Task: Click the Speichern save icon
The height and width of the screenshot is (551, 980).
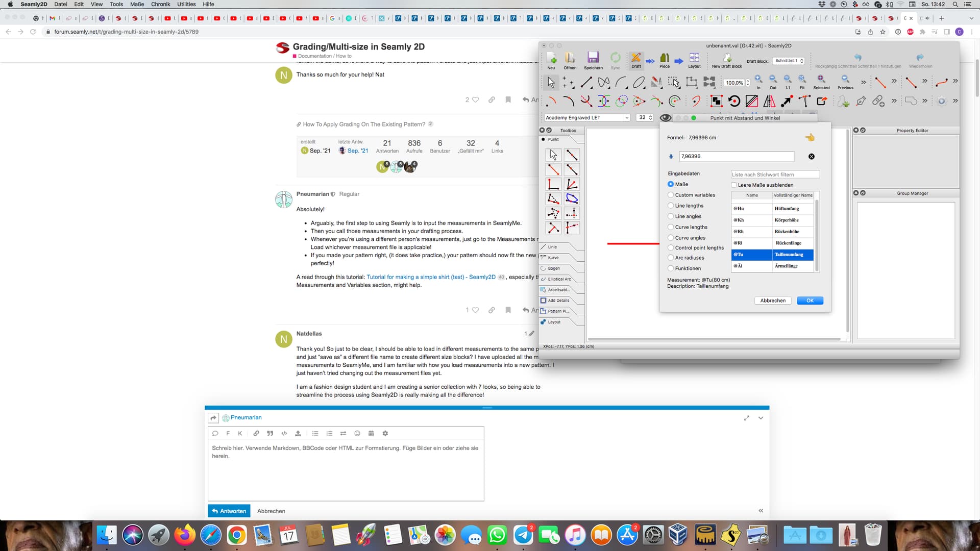Action: tap(593, 58)
